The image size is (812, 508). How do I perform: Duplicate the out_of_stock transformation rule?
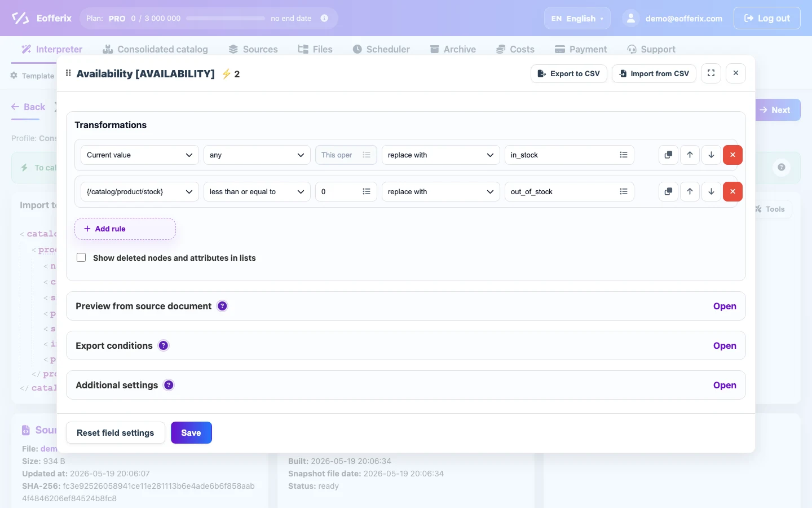[x=668, y=191]
